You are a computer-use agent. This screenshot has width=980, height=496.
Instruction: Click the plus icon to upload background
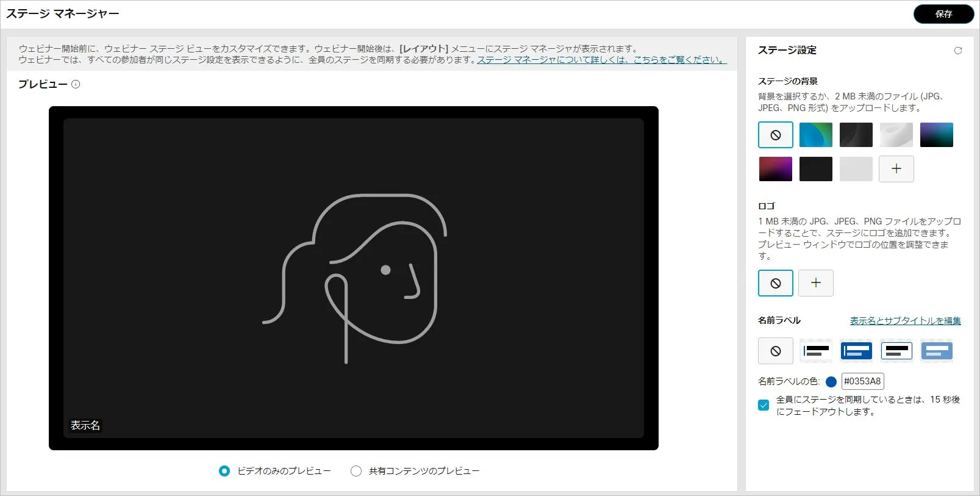click(x=896, y=169)
